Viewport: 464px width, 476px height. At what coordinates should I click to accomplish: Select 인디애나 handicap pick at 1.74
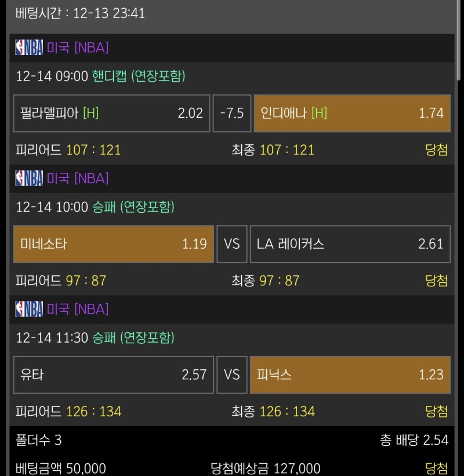click(352, 113)
